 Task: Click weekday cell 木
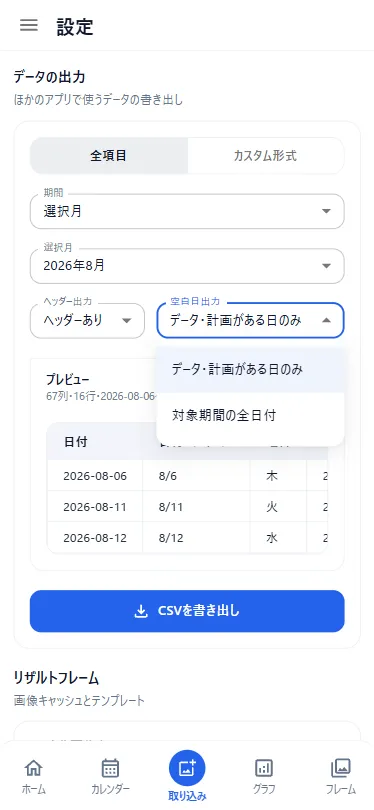[x=278, y=476]
